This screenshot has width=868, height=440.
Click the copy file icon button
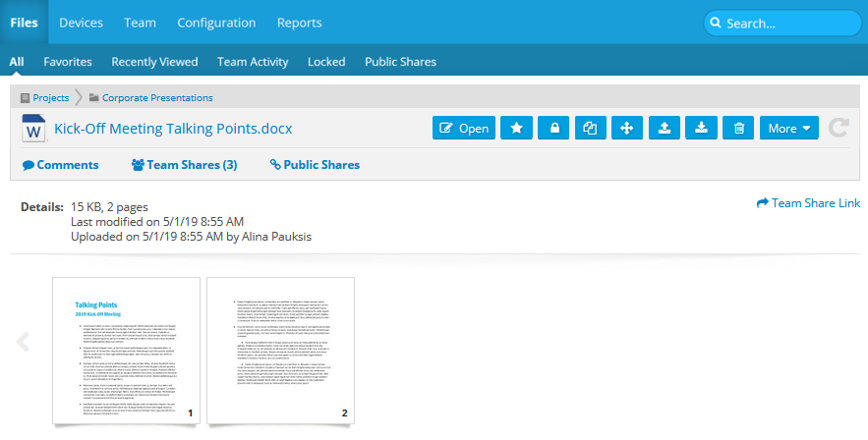pos(591,129)
